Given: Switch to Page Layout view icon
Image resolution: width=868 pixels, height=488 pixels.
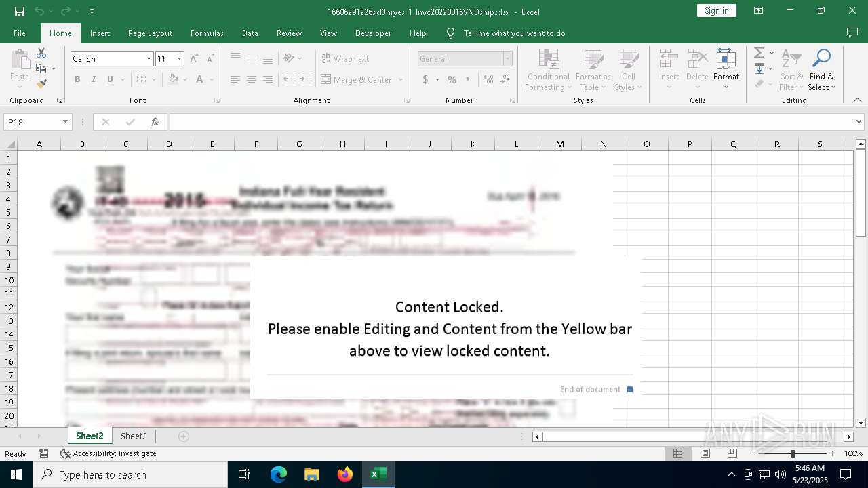Looking at the screenshot, I should pyautogui.click(x=705, y=453).
